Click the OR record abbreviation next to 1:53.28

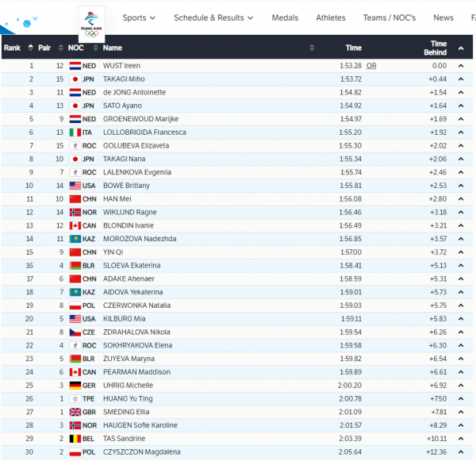(x=371, y=66)
